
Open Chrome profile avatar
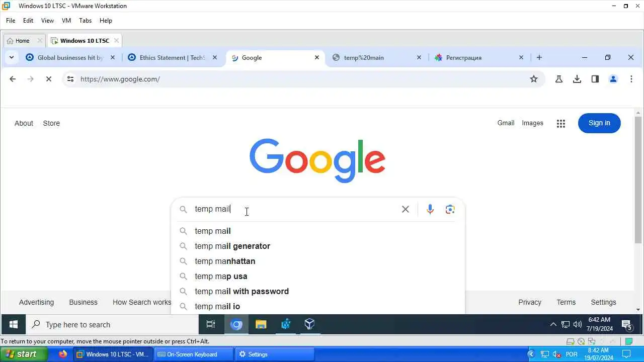click(x=613, y=79)
